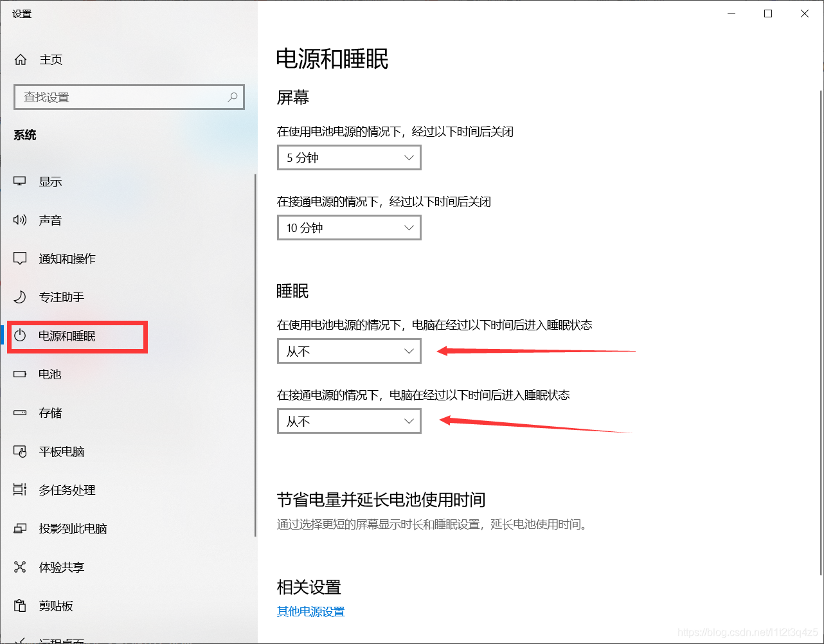Click the 多任务处理 multitasking icon
The image size is (824, 644).
coord(20,490)
